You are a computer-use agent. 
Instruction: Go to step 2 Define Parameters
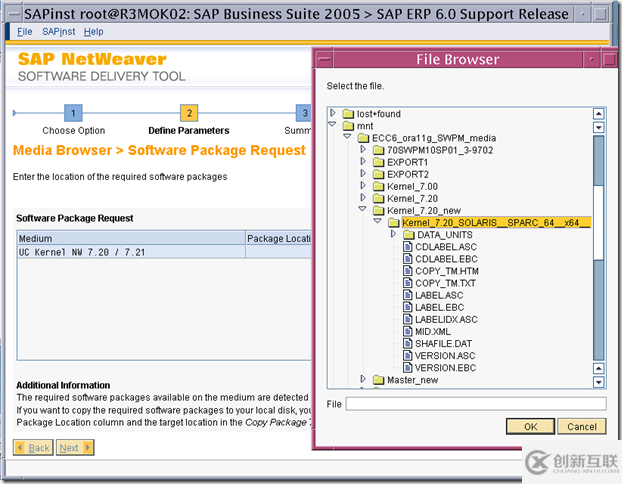coord(189,113)
